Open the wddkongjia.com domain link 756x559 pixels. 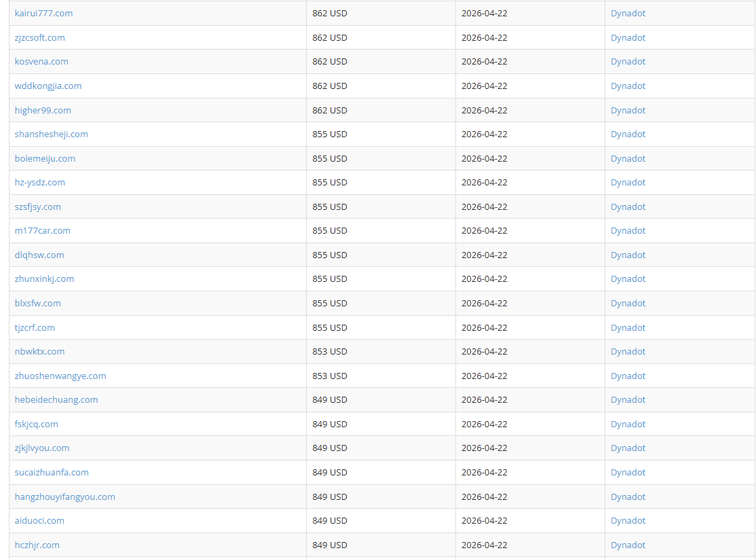pyautogui.click(x=48, y=86)
